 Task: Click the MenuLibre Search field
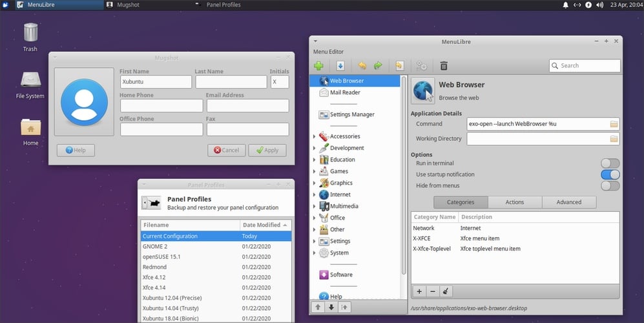tap(585, 66)
